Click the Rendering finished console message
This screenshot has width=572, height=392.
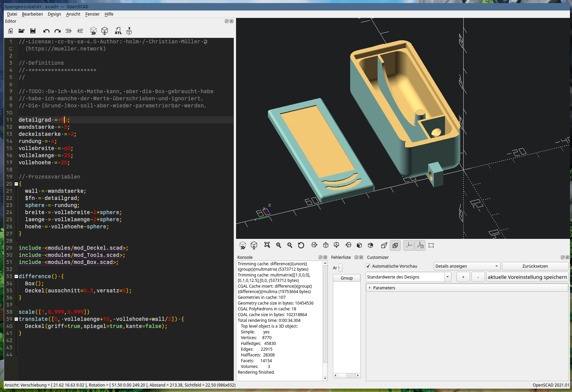[256, 372]
